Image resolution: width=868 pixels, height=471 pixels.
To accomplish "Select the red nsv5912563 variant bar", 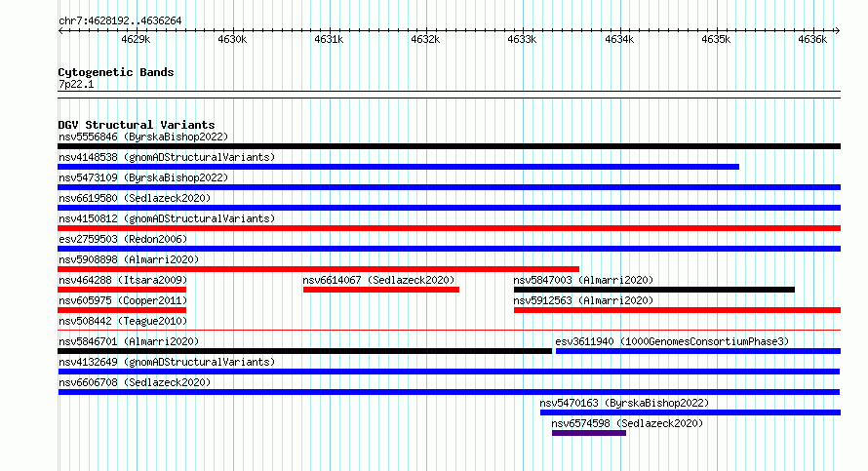I will (677, 310).
